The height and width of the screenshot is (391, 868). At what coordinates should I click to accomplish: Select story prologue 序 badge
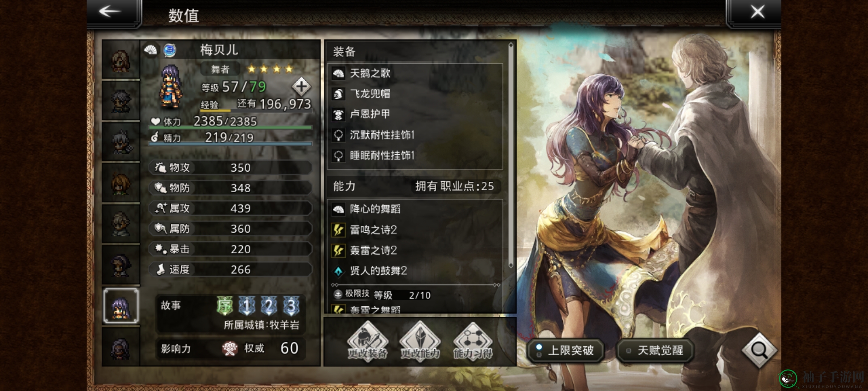click(225, 306)
